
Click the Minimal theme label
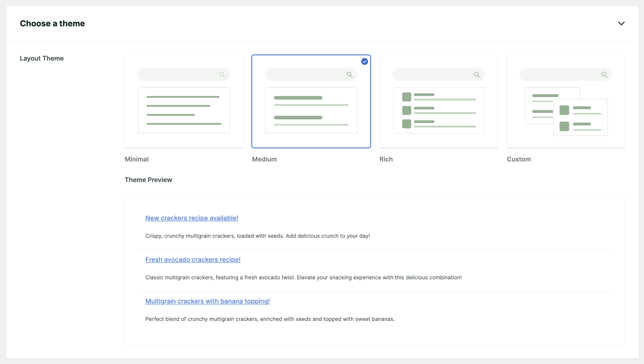point(137,159)
